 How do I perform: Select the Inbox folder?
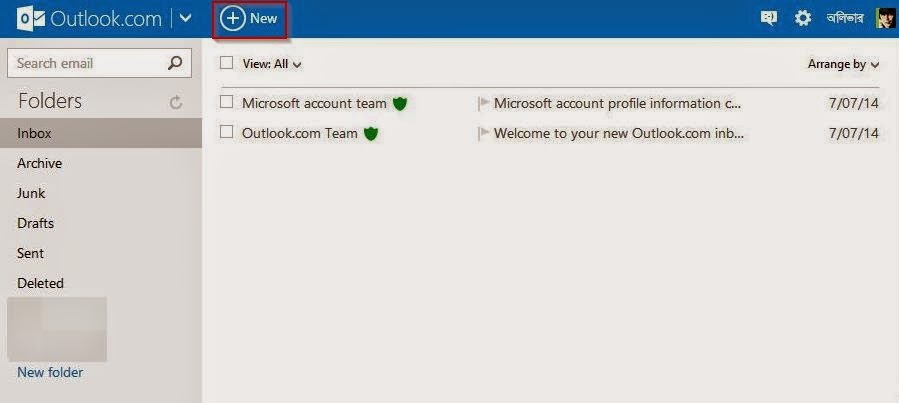tap(101, 133)
